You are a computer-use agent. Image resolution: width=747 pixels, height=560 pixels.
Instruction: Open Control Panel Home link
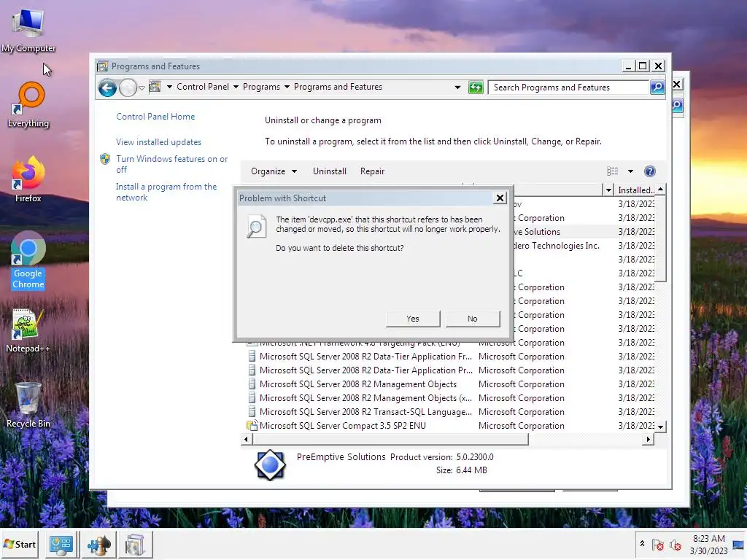pos(155,117)
